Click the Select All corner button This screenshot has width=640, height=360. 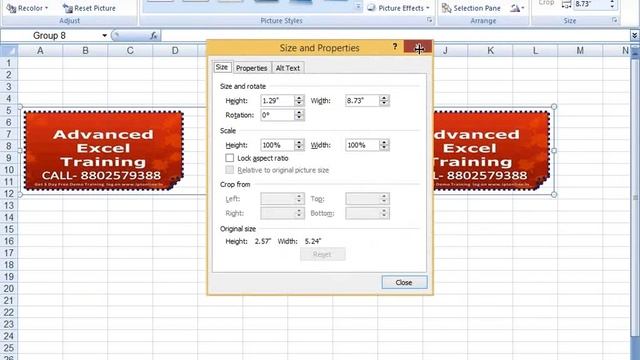(x=9, y=51)
